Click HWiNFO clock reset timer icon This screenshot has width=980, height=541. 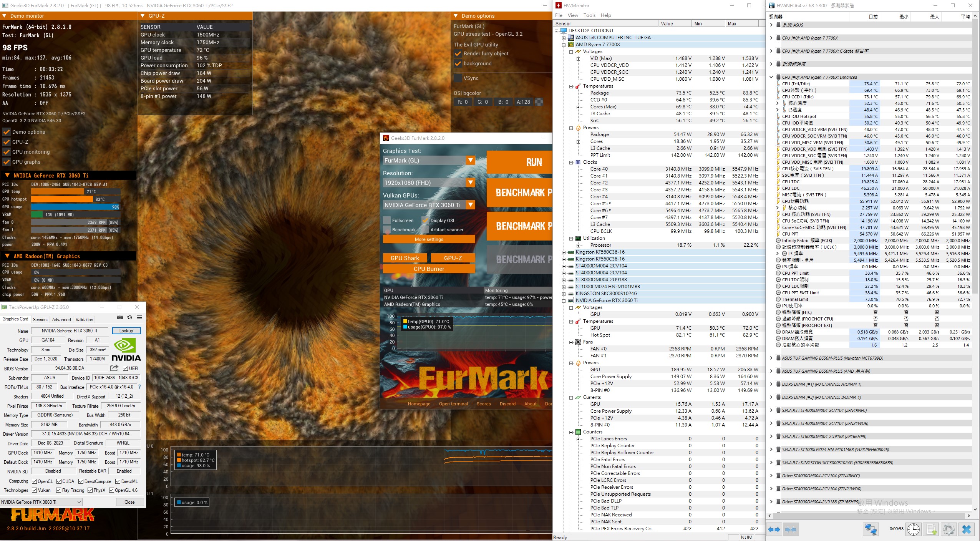click(x=914, y=529)
